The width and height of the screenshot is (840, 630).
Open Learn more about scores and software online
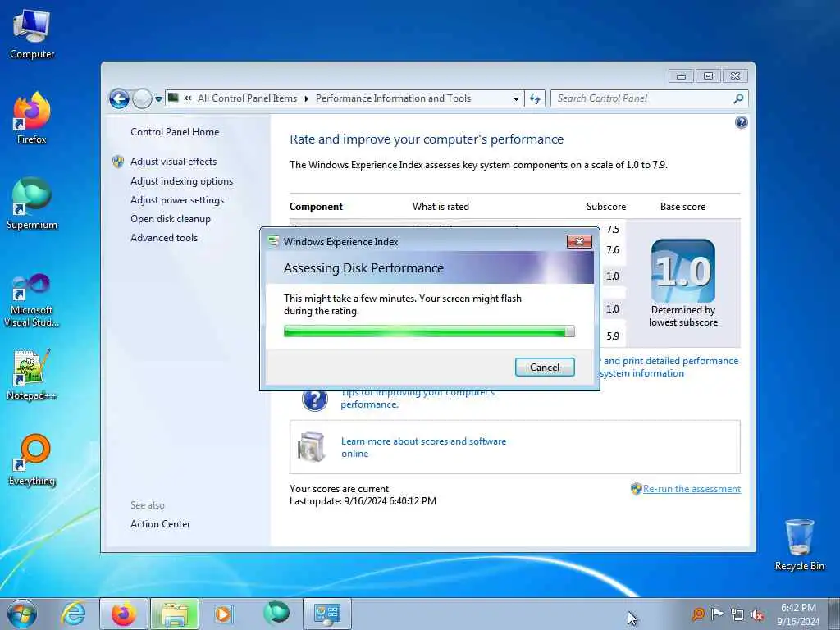pyautogui.click(x=423, y=447)
